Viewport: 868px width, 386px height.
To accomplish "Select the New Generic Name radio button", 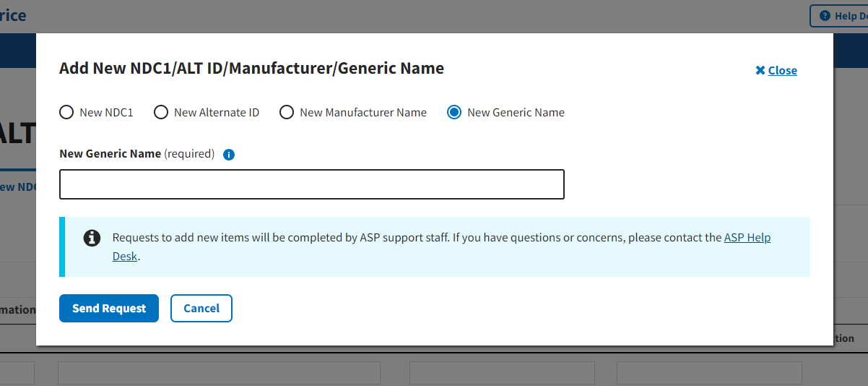I will click(454, 112).
